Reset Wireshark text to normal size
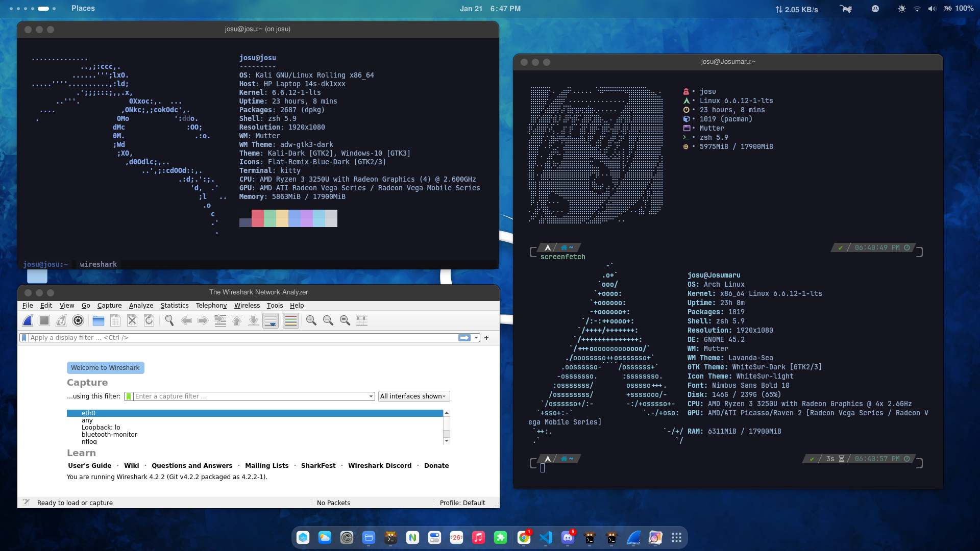This screenshot has width=980, height=551. (x=345, y=320)
